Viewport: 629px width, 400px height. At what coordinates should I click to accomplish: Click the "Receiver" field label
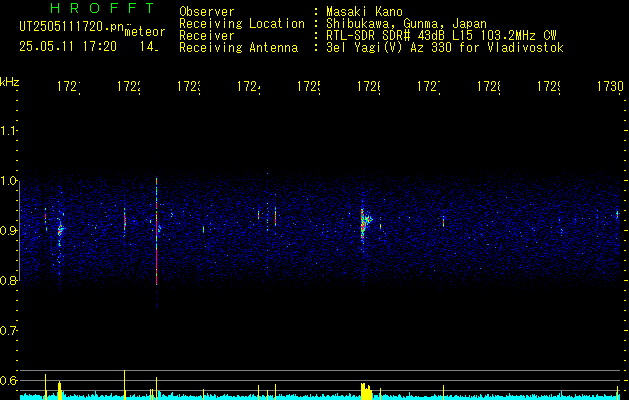pyautogui.click(x=207, y=36)
